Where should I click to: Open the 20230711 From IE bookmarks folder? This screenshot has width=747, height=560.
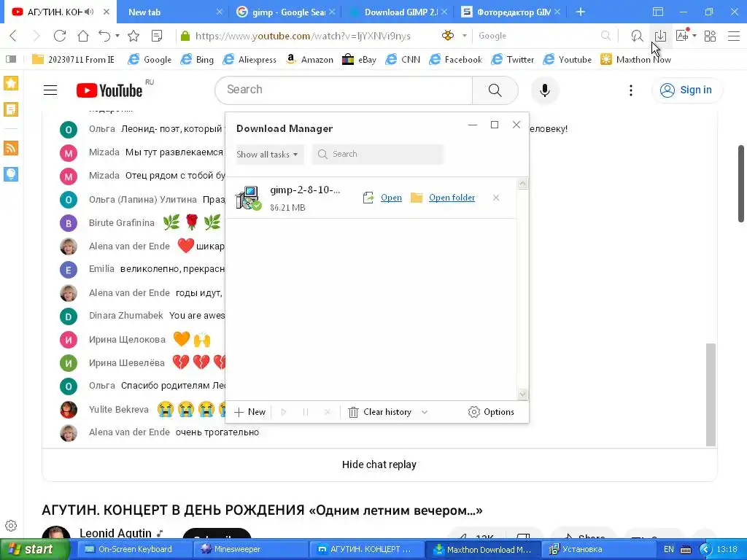(x=74, y=60)
